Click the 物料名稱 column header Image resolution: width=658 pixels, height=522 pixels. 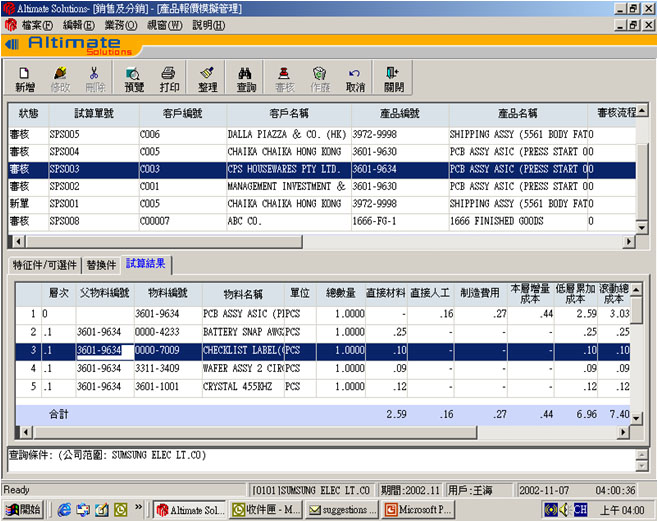click(x=243, y=294)
